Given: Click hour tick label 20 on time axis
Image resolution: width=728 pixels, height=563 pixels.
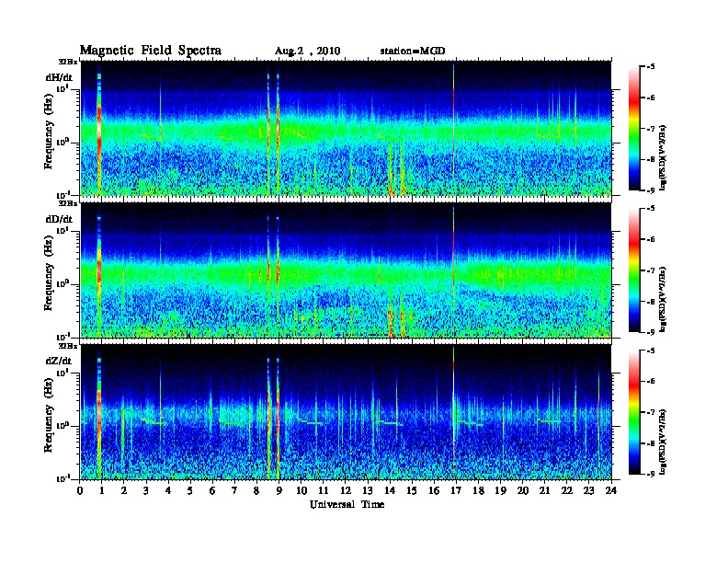Looking at the screenshot, I should point(523,491).
